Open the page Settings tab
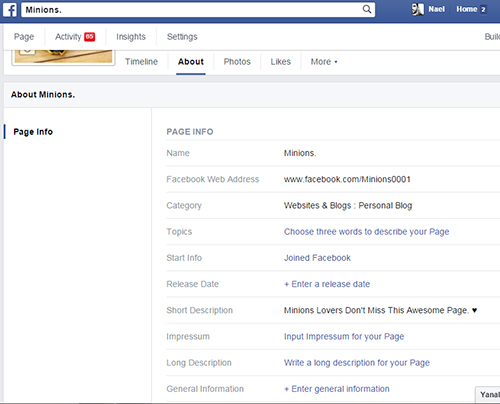The image size is (500, 404). 182,37
